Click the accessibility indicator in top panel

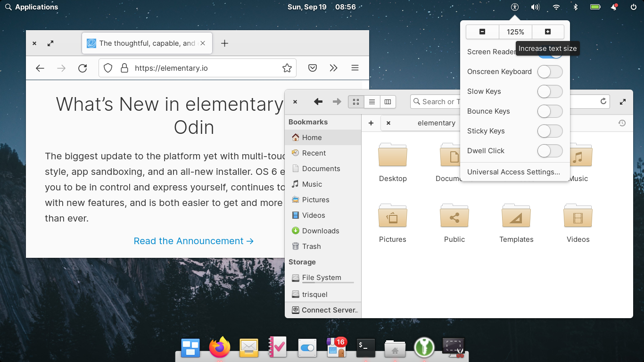[515, 7]
